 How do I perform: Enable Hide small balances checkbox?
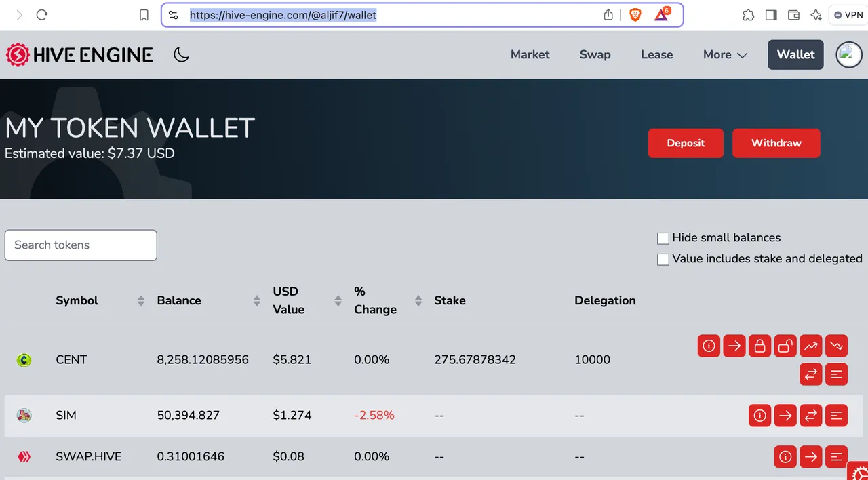tap(663, 238)
